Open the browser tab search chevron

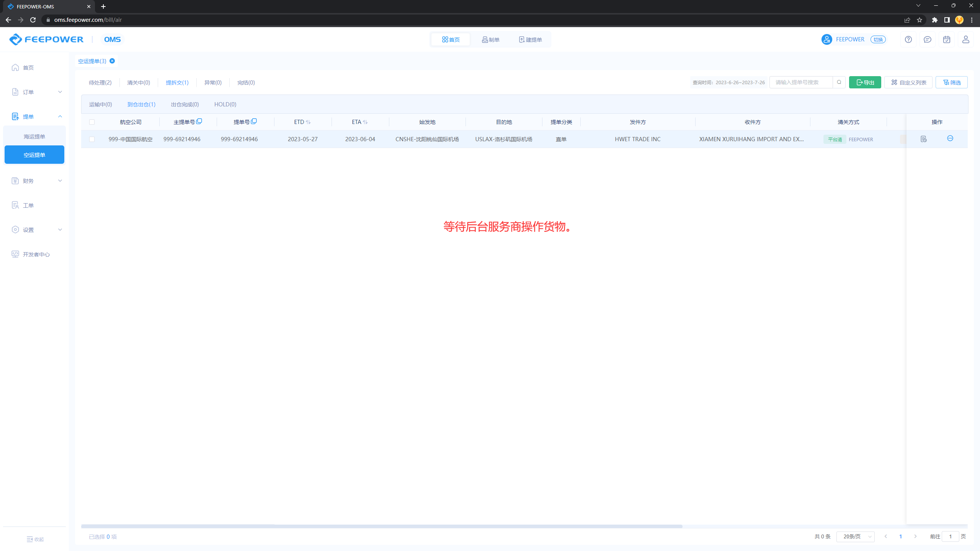pos(918,6)
